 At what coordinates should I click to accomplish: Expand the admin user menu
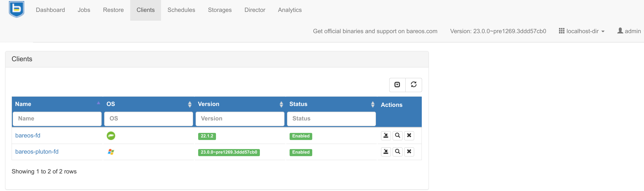pyautogui.click(x=630, y=31)
